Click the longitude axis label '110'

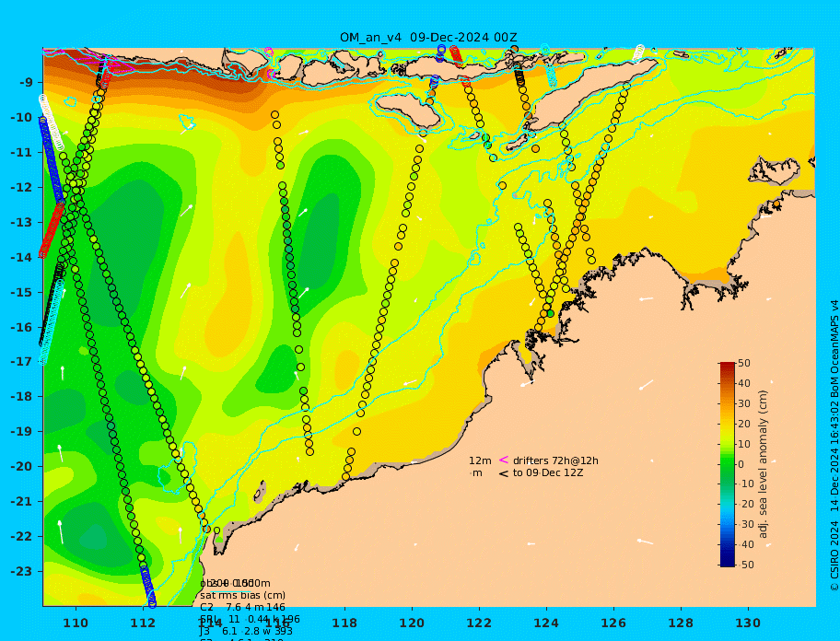tap(76, 624)
